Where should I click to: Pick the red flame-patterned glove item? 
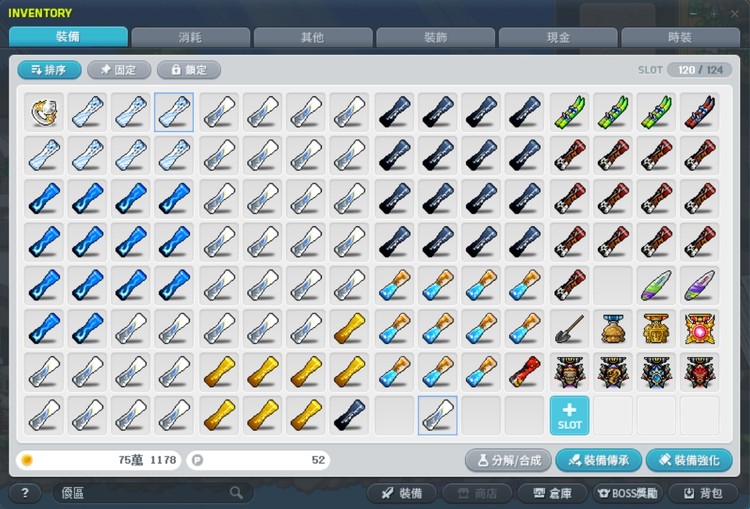[x=524, y=372]
